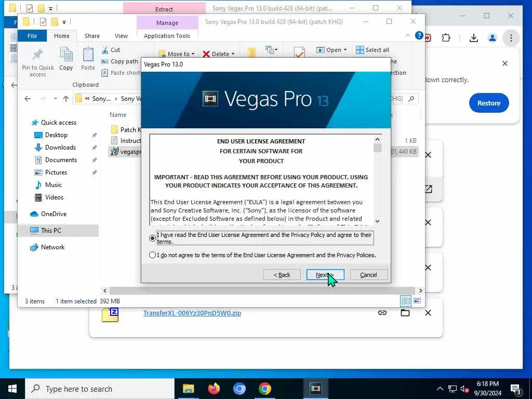The width and height of the screenshot is (532, 399).
Task: Open the View ribbon tab
Action: [121, 36]
